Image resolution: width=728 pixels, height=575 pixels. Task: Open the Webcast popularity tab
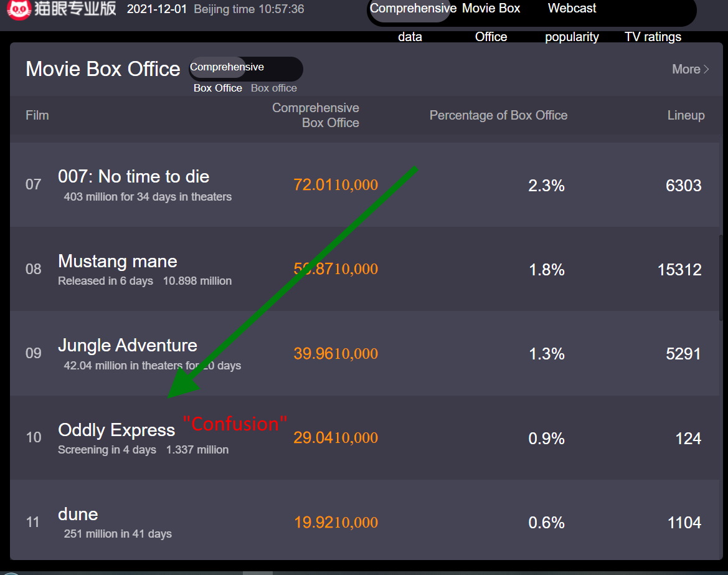[x=572, y=21]
